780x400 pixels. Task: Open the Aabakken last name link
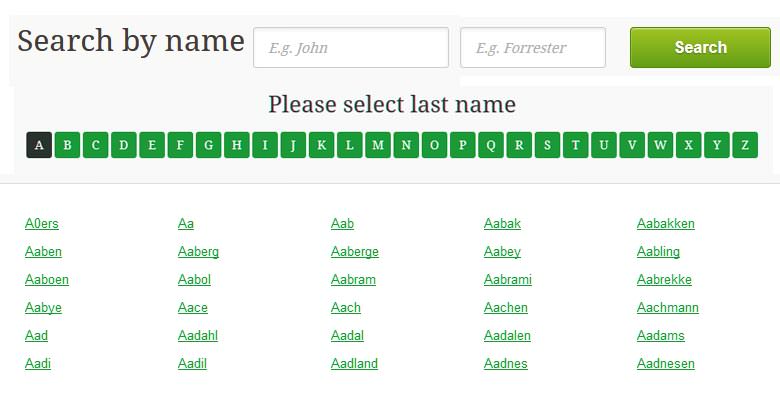[665, 224]
